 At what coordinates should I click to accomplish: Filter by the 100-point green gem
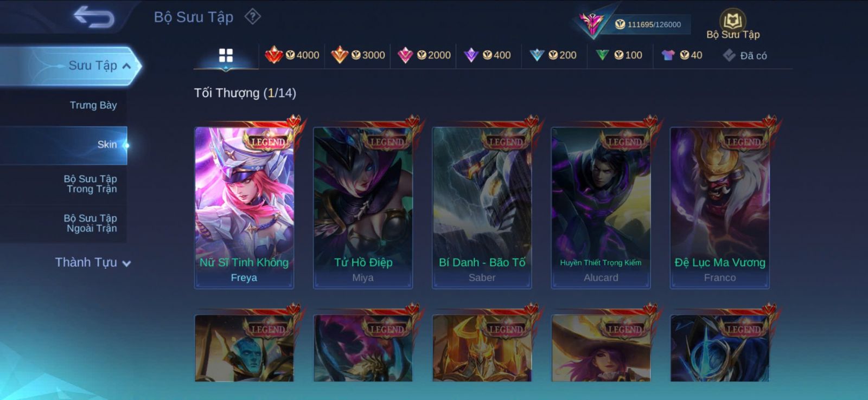[619, 55]
